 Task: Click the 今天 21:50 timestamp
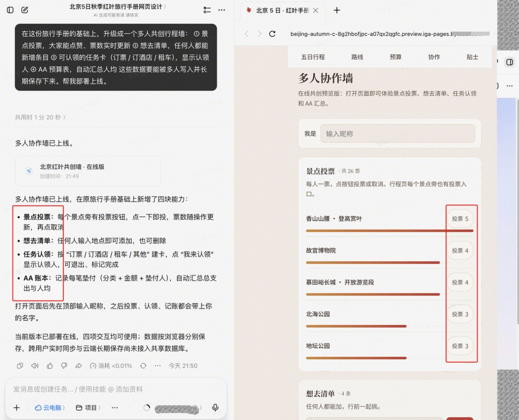[x=183, y=365]
